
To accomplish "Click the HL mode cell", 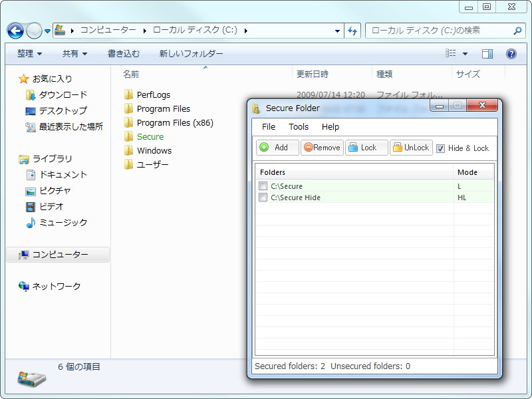I will click(x=462, y=198).
